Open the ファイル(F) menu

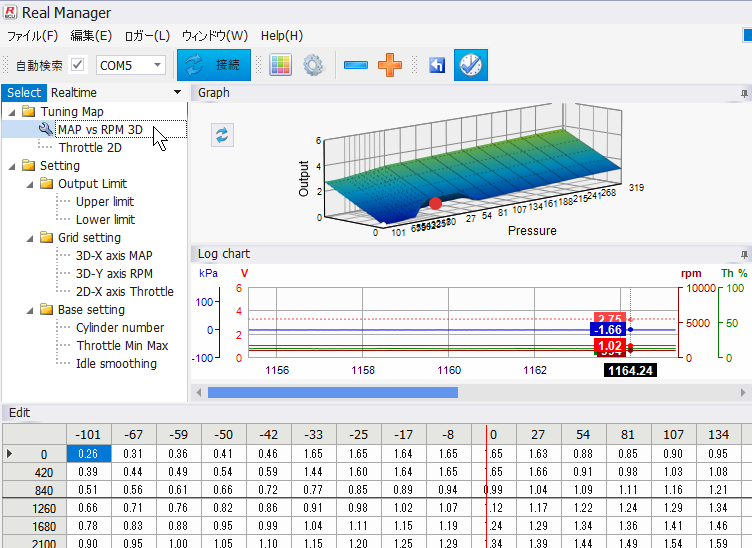32,36
